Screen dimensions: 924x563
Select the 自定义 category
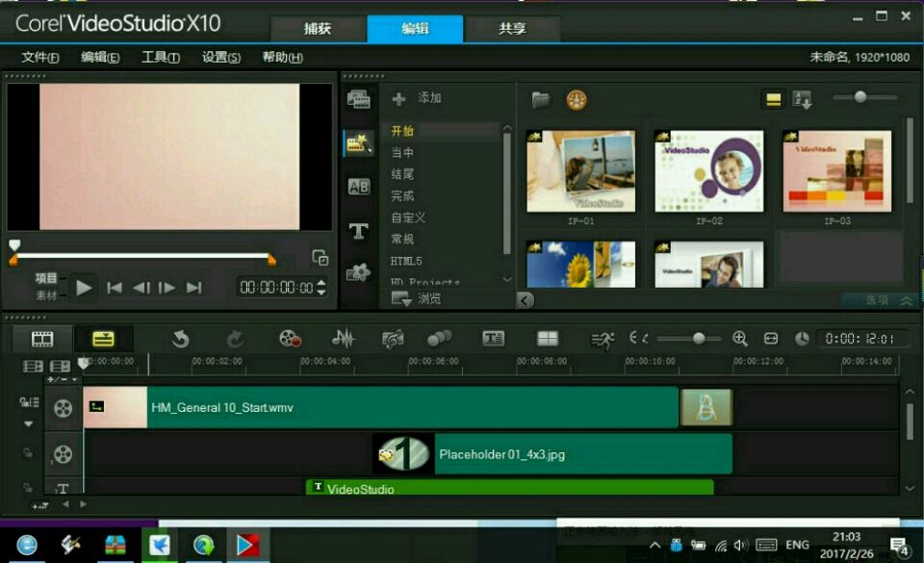coord(408,218)
